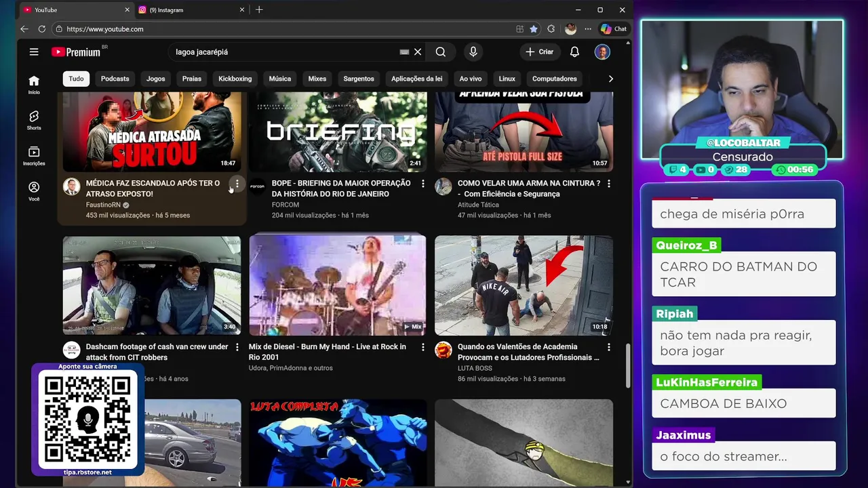Viewport: 868px width, 488px height.
Task: Open the browser three-dot settings menu
Action: pos(587,29)
